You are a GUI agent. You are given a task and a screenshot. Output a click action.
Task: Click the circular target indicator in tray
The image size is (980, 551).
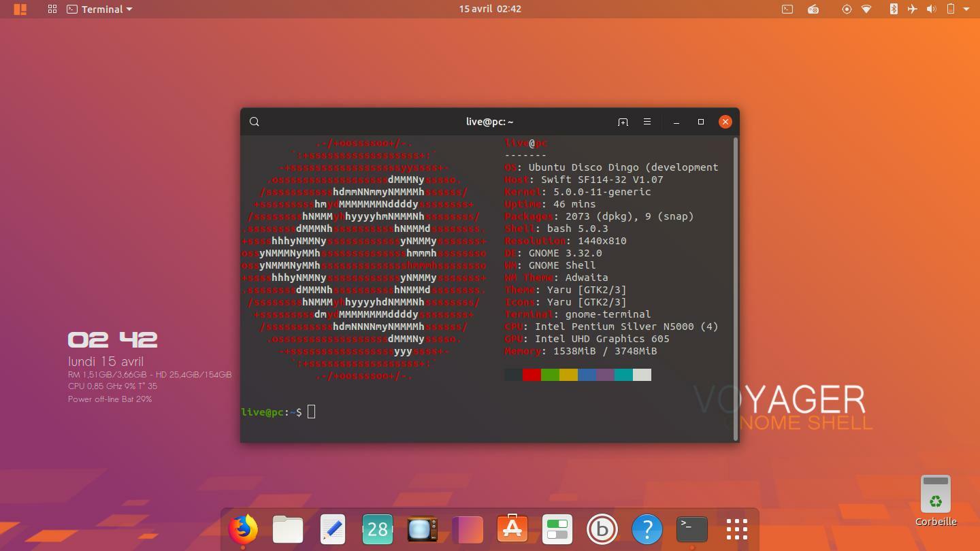tap(847, 10)
